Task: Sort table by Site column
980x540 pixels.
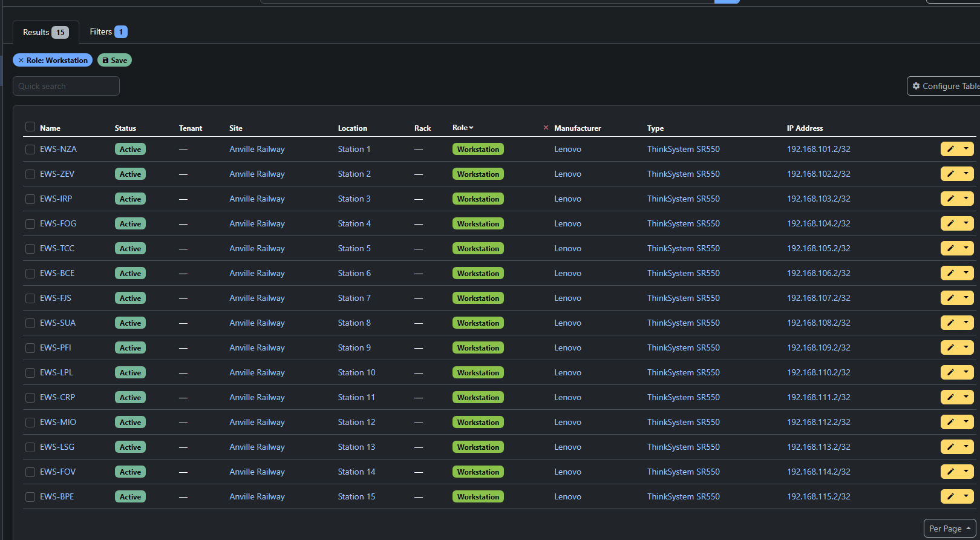Action: [236, 128]
